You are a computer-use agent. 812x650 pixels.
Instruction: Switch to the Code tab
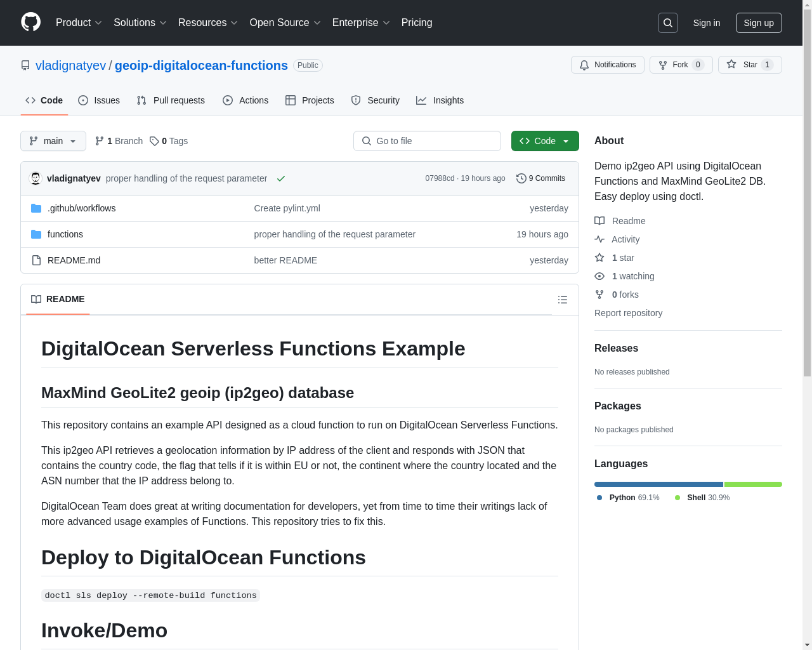(x=44, y=100)
